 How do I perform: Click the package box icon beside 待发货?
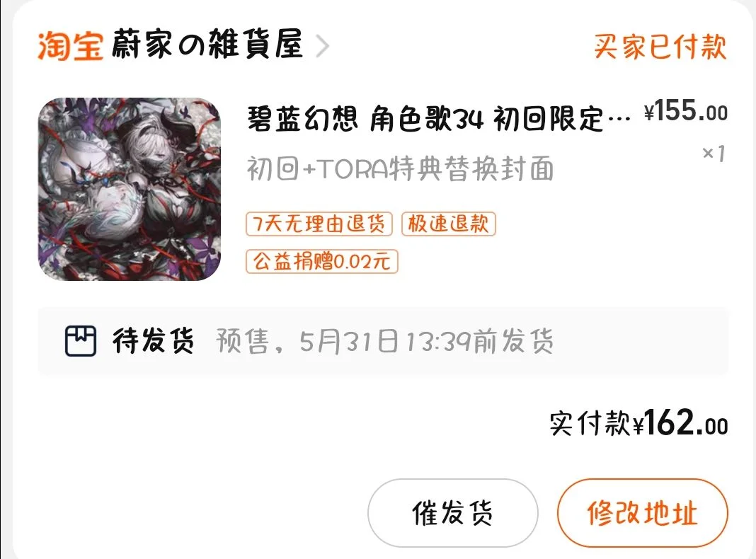81,341
